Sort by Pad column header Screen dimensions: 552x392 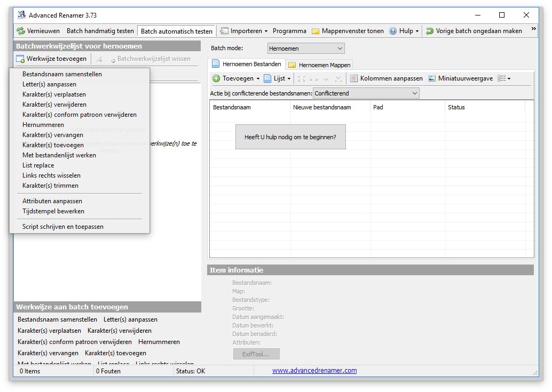[x=408, y=108]
